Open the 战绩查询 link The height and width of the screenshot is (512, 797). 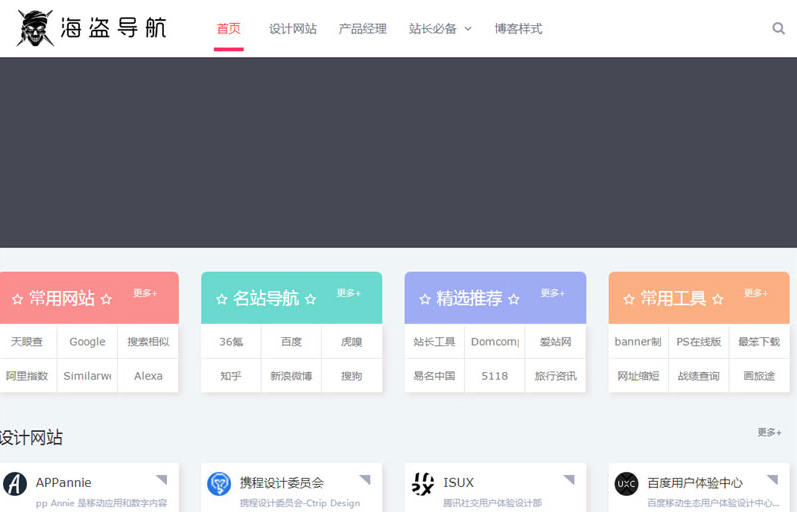coord(699,376)
